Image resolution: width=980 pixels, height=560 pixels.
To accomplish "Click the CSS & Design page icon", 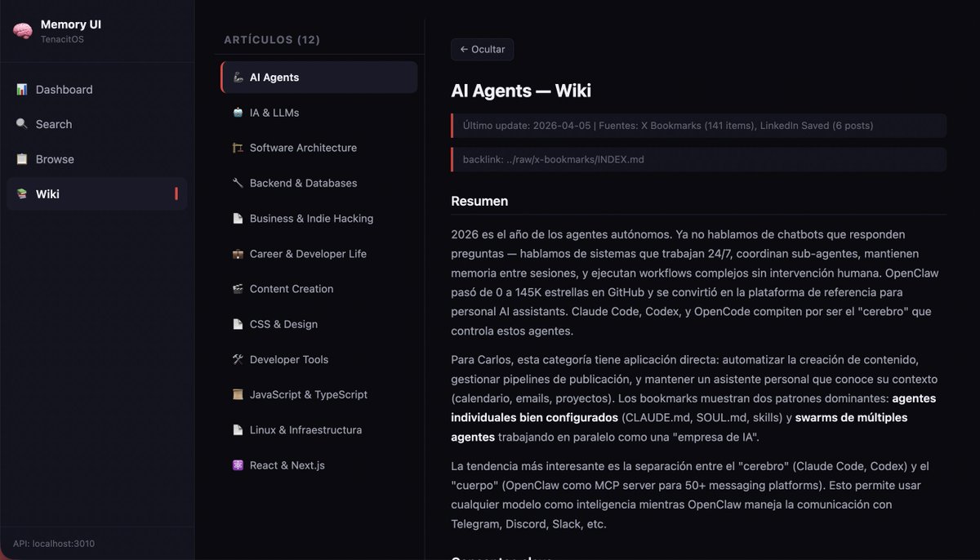I will coord(238,324).
